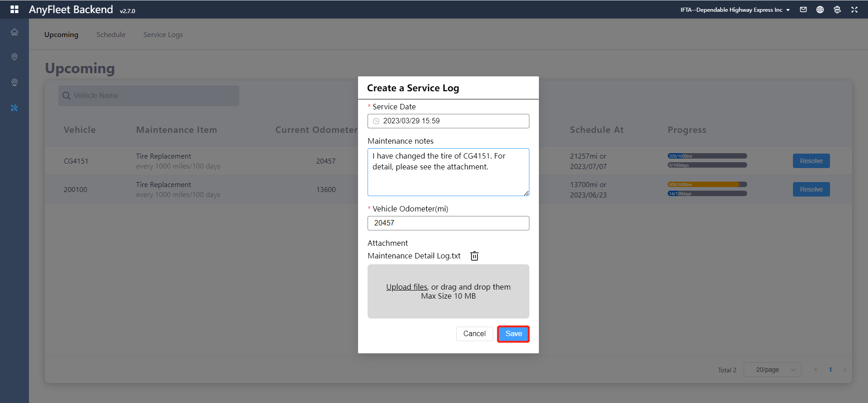Save the service log
Screen dimensions: 868x403
(x=513, y=334)
